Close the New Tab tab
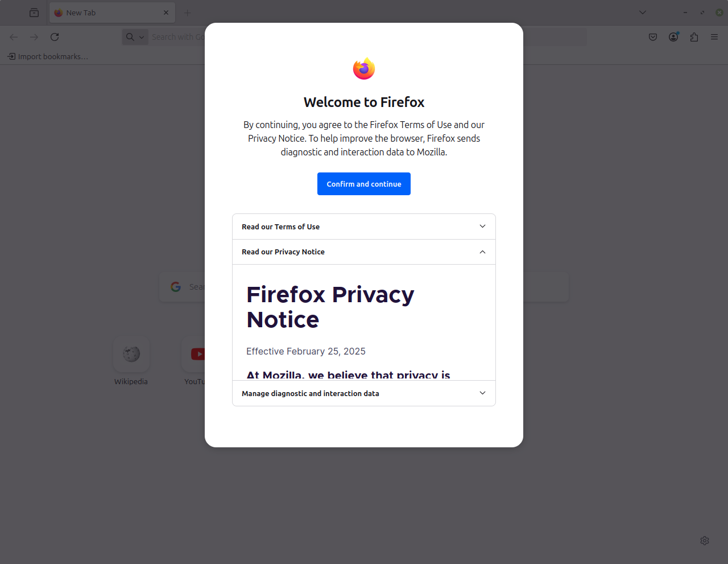This screenshot has height=564, width=728. click(166, 13)
